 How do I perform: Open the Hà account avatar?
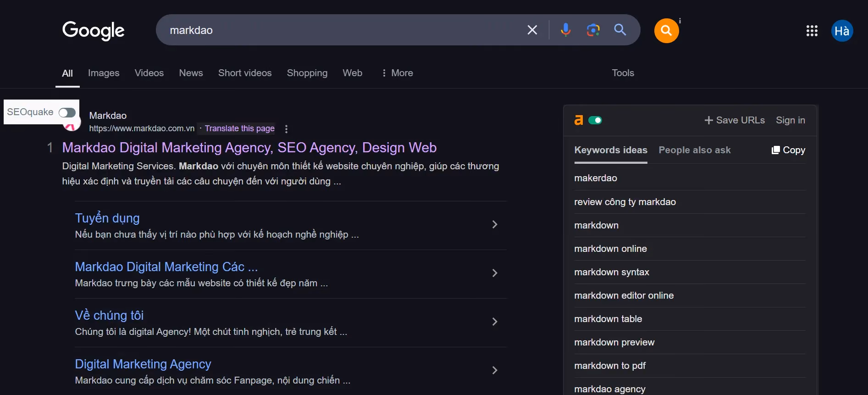tap(842, 31)
